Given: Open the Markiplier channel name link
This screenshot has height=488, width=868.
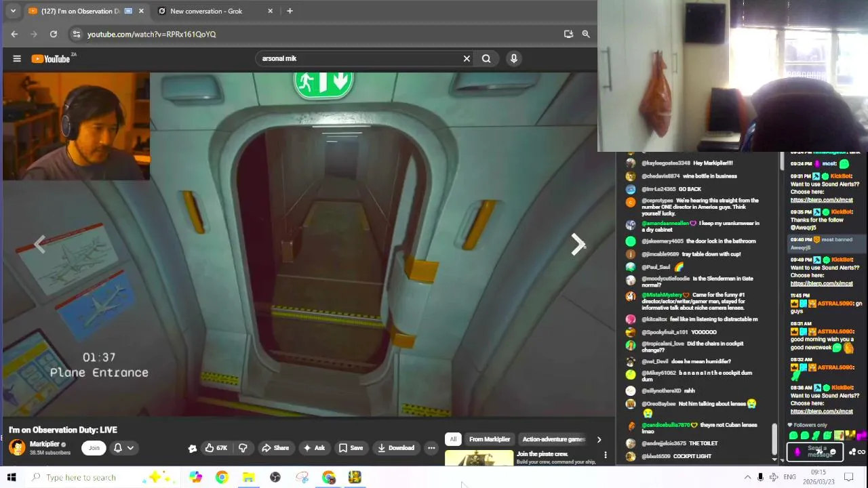Looking at the screenshot, I should pyautogui.click(x=44, y=444).
